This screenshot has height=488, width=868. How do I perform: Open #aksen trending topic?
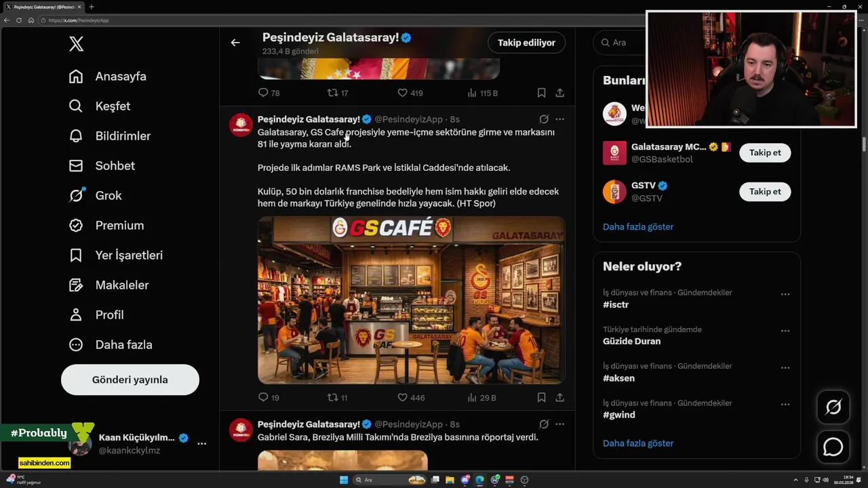(618, 378)
